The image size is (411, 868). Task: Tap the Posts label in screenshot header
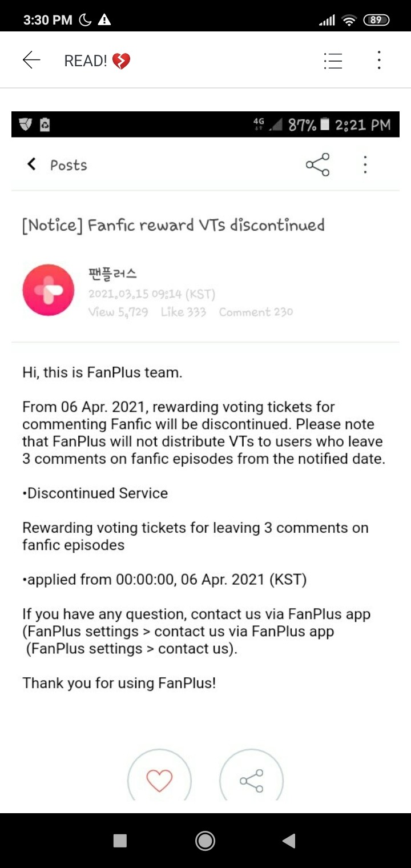click(x=68, y=165)
